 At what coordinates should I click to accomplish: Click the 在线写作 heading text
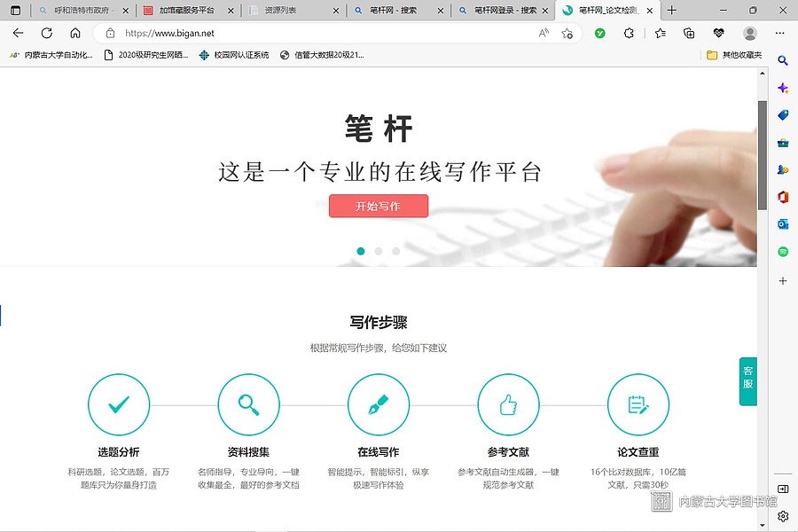click(378, 452)
